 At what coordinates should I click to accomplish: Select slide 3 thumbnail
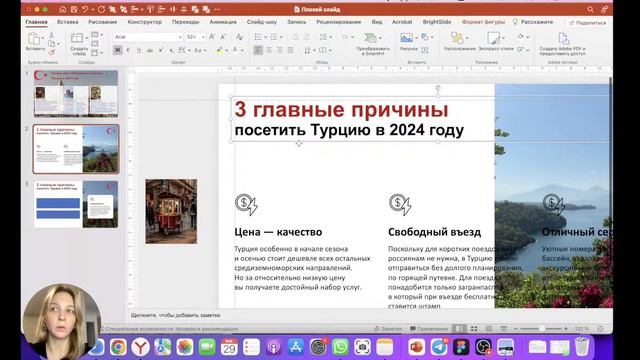[76, 204]
